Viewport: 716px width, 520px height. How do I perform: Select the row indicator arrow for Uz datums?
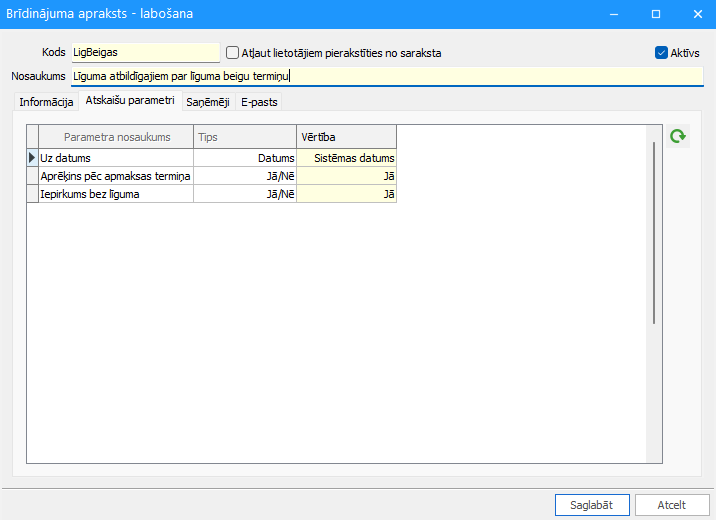pyautogui.click(x=32, y=158)
